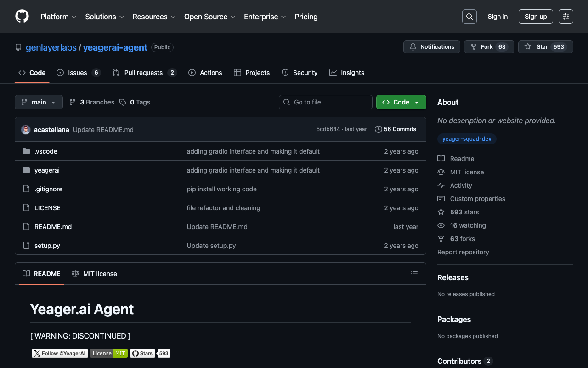Expand the main branch dropdown
Image resolution: width=588 pixels, height=368 pixels.
click(39, 102)
